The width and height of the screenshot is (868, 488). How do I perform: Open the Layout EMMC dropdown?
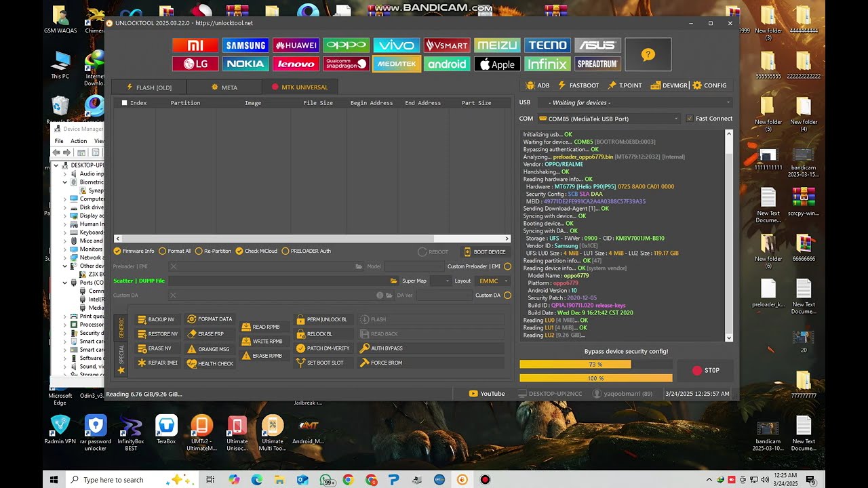pos(493,281)
